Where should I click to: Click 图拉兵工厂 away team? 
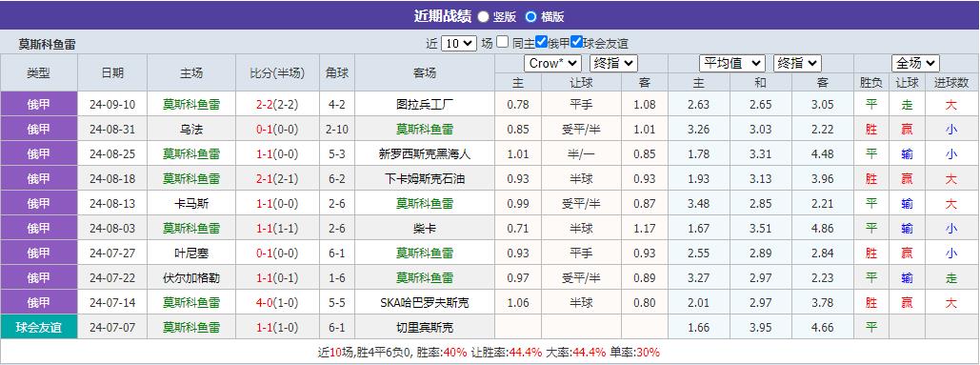coord(425,105)
